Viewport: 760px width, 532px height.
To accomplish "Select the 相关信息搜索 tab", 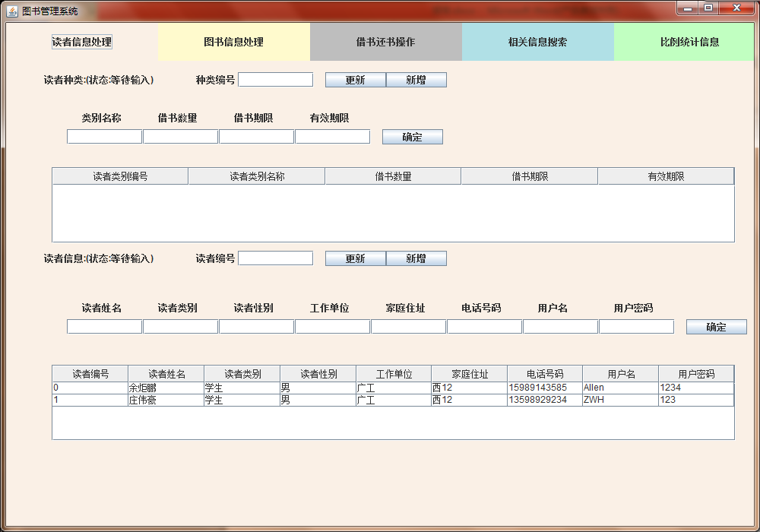I will (538, 42).
